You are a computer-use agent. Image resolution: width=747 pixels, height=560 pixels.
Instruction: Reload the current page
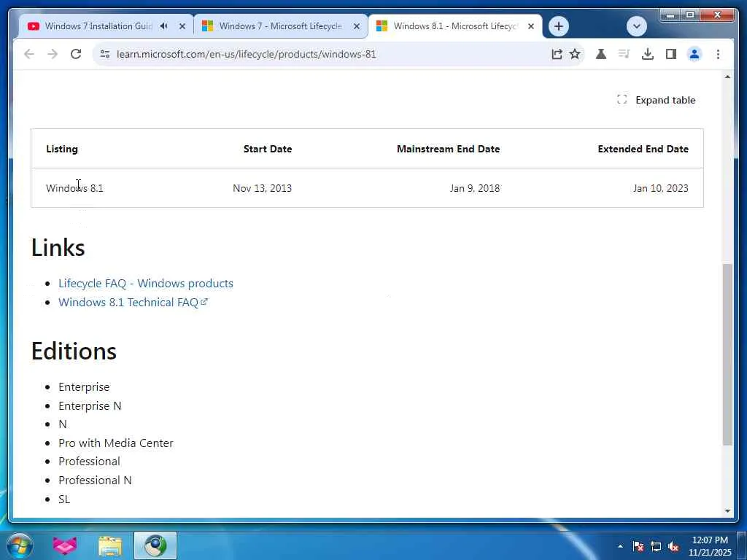point(76,54)
